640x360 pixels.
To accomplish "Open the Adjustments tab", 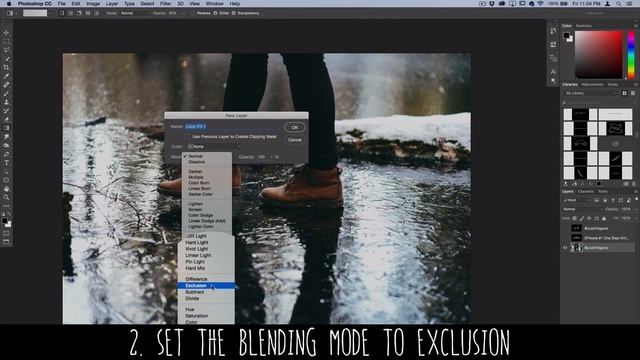I will point(592,84).
